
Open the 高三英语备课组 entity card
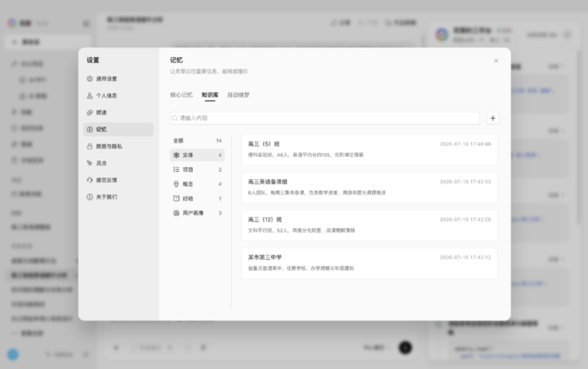[369, 187]
